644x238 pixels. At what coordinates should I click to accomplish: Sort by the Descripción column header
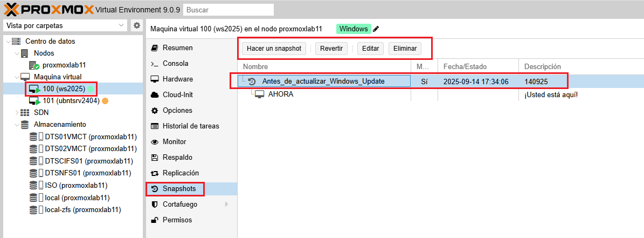pos(581,66)
